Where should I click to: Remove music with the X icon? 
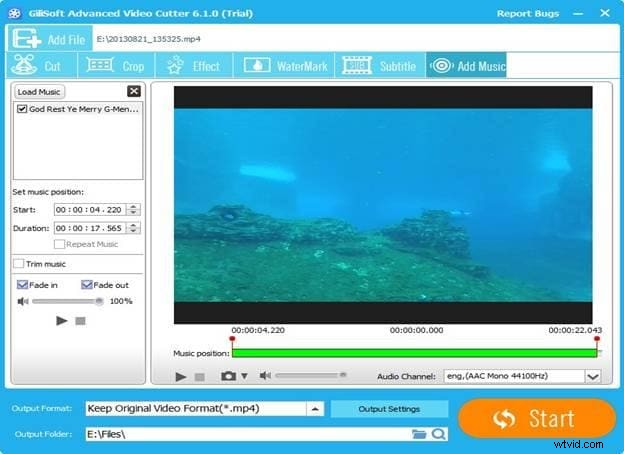point(134,92)
